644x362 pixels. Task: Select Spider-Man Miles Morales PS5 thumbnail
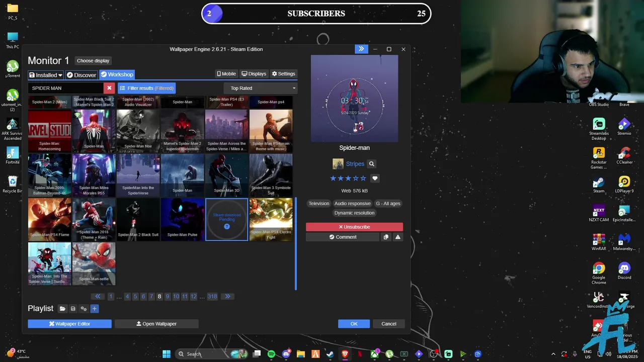(x=94, y=175)
